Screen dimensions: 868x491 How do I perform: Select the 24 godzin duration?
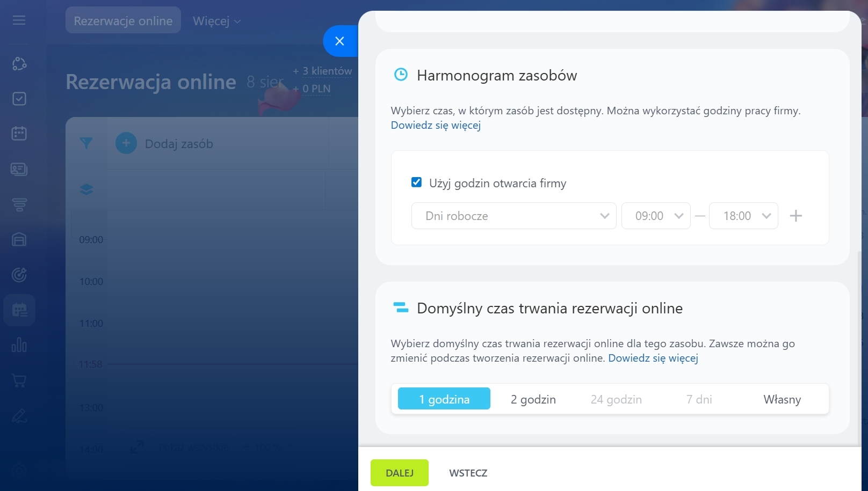click(616, 399)
